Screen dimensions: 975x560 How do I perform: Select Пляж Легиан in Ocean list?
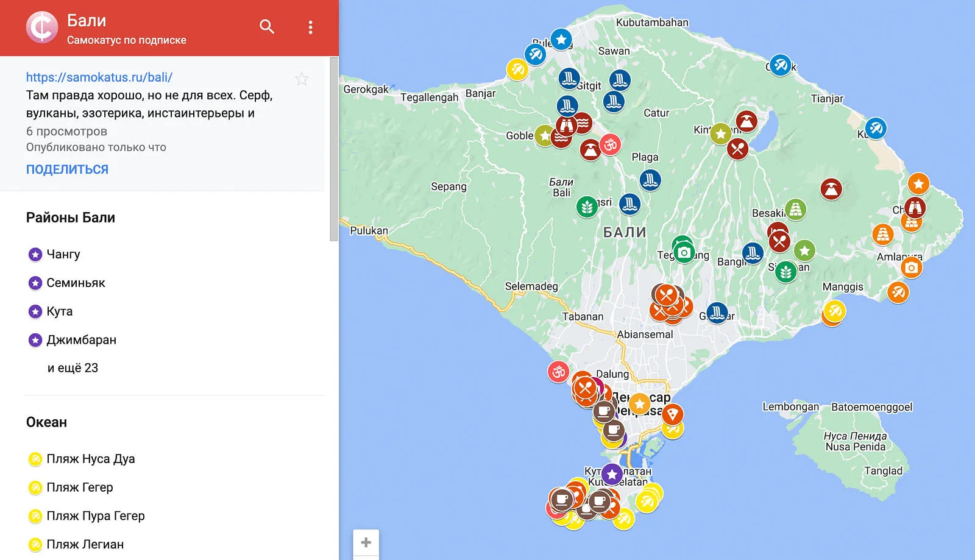85,545
